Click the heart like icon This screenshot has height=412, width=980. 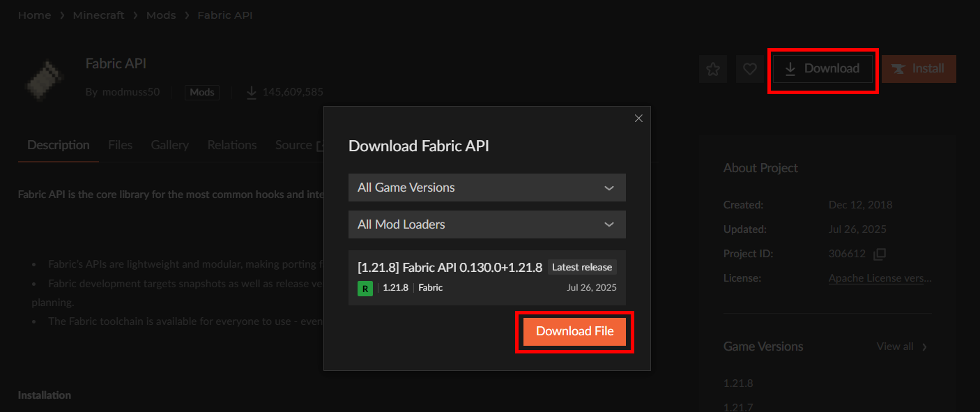pos(750,69)
